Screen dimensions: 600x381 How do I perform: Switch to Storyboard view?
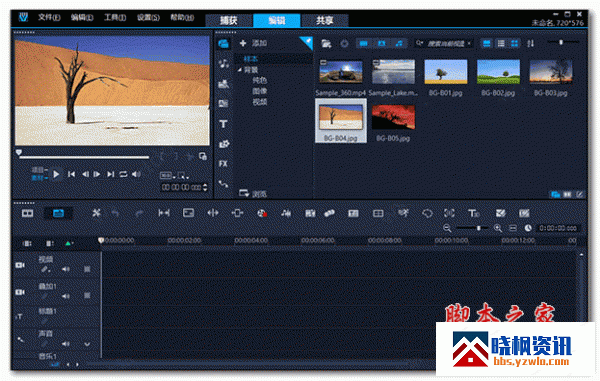pyautogui.click(x=27, y=213)
